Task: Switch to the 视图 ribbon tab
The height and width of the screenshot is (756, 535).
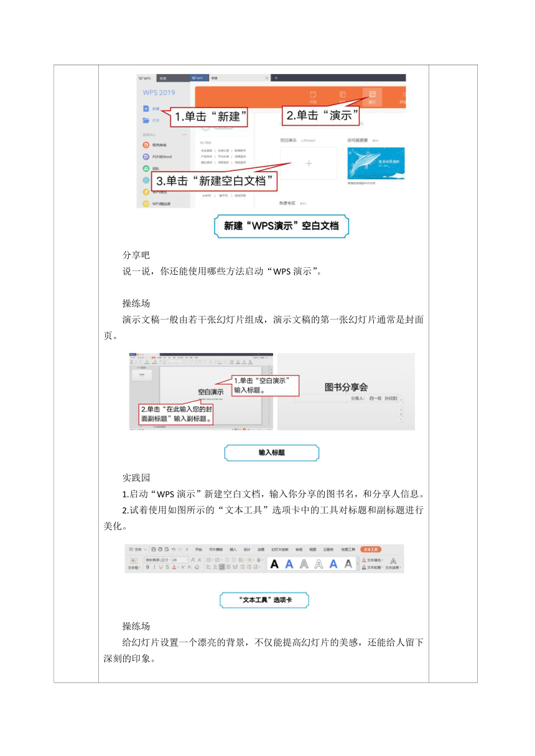Action: [313, 550]
